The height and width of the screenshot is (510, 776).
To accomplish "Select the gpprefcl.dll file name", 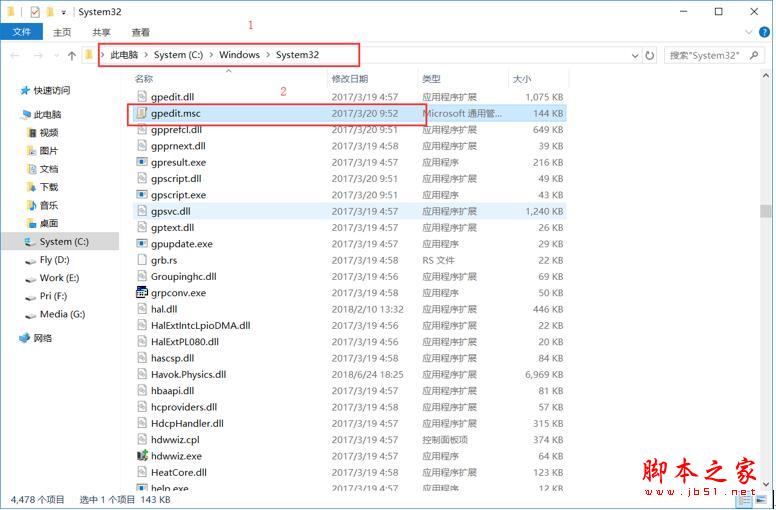I will (x=176, y=130).
